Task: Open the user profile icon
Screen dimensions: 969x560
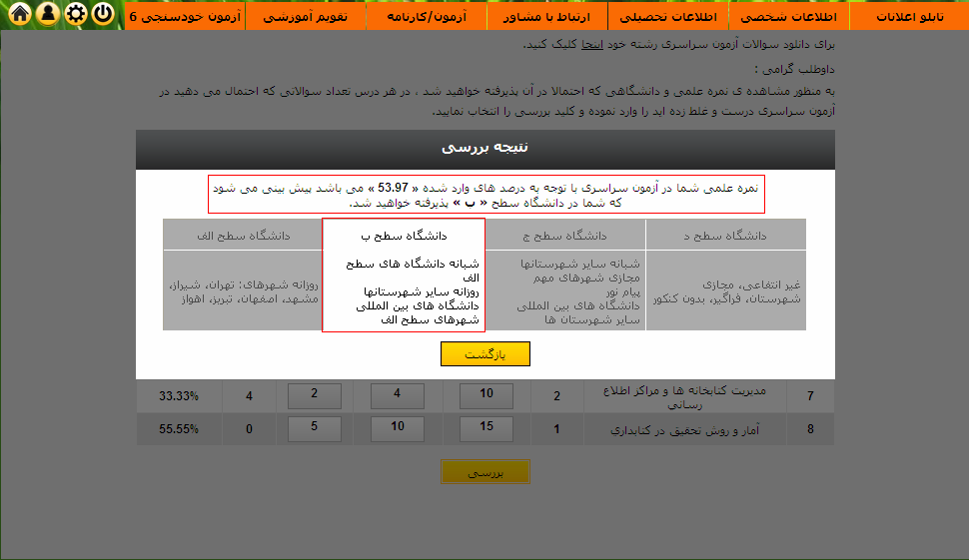Action: 46,14
